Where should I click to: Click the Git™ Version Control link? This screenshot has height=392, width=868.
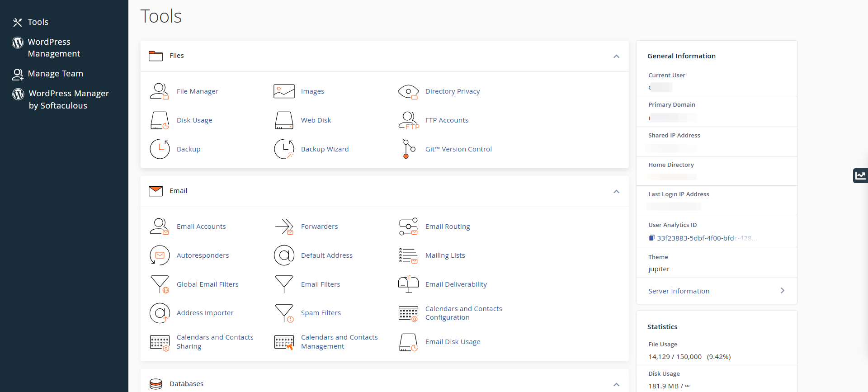[458, 149]
